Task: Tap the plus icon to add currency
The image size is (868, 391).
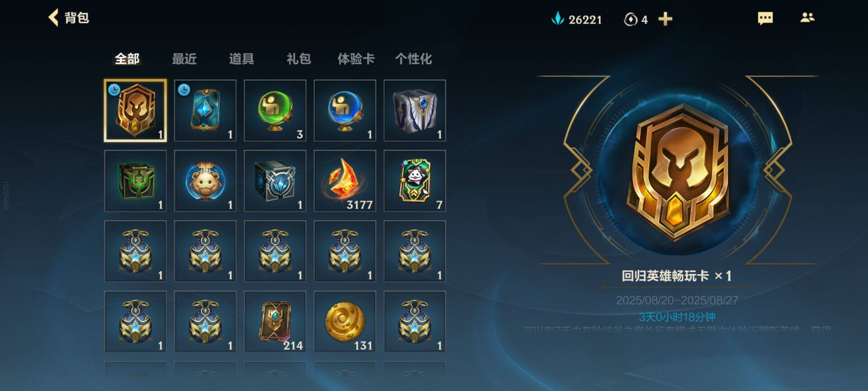Action: coord(665,19)
